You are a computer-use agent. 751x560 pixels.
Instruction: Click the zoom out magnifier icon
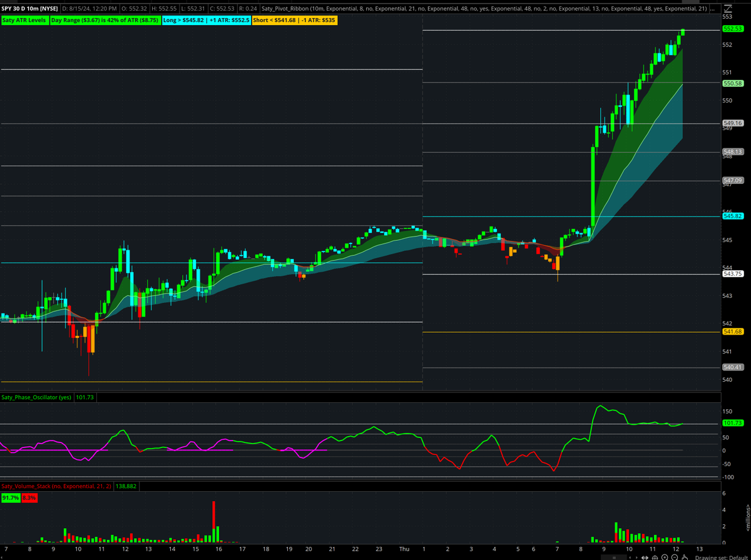coord(675,557)
